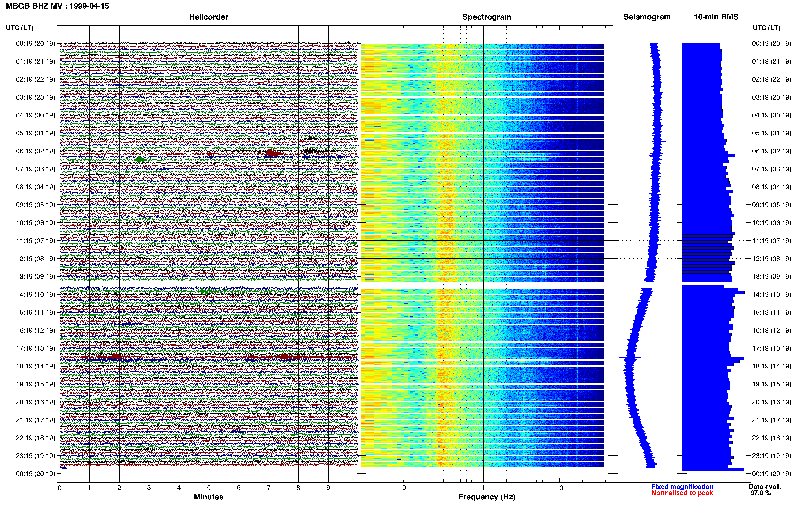Click the 'Spectrogram' panel heading
This screenshot has height=508, width=812.
(487, 17)
